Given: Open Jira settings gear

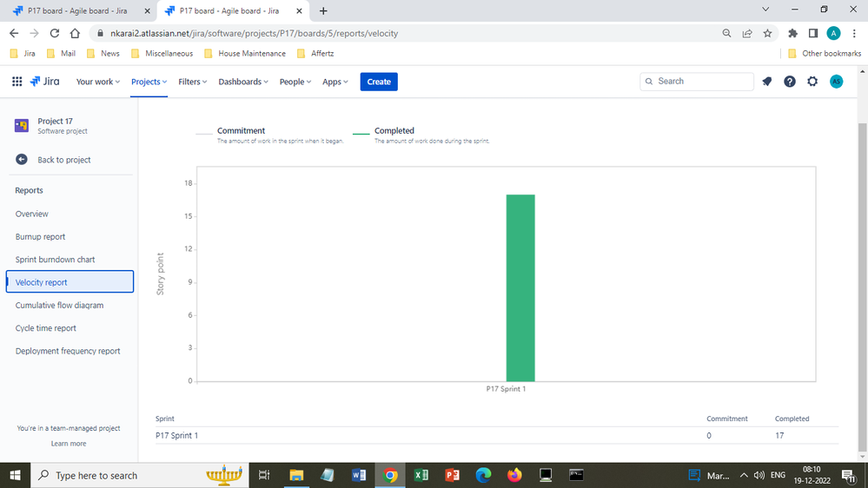Looking at the screenshot, I should coord(812,82).
